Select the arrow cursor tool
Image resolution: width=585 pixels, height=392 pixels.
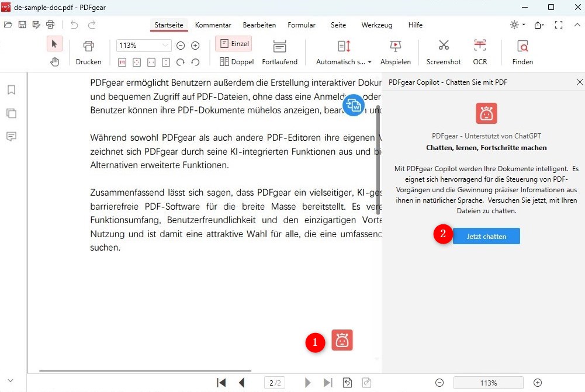[54, 44]
